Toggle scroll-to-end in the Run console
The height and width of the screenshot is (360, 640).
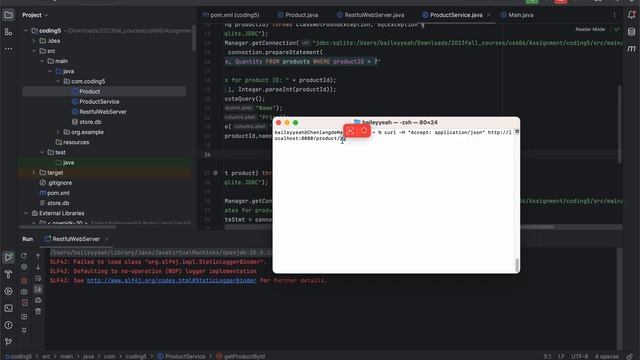point(38,289)
